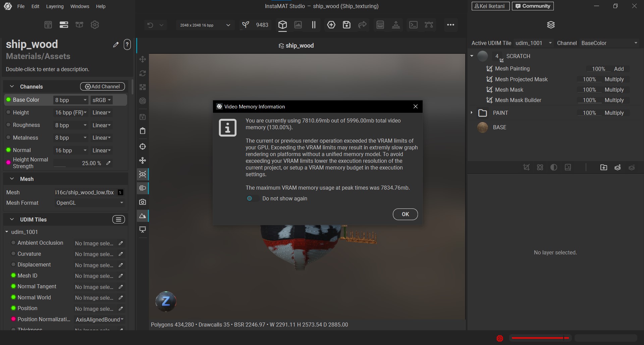This screenshot has width=644, height=345.
Task: Open the settings gear in left panel
Action: pos(95,25)
